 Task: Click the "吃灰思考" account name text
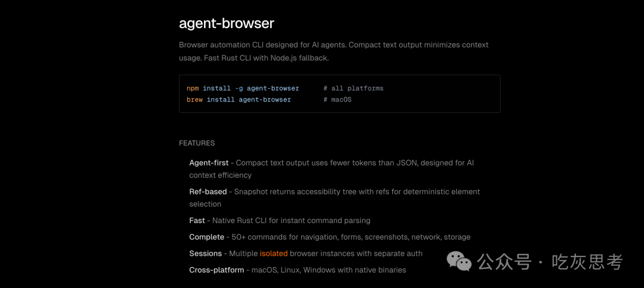pyautogui.click(x=587, y=262)
